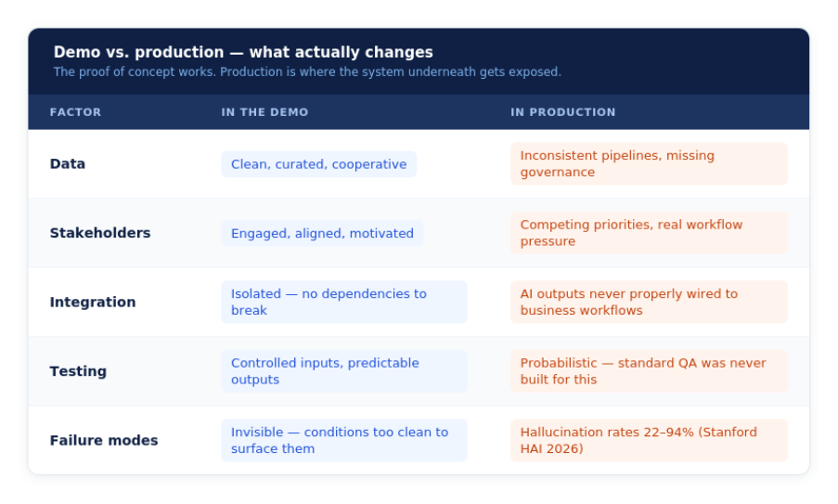This screenshot has height=504, width=838.
Task: Click 'AI outputs never properly wired' cell
Action: pos(649,302)
